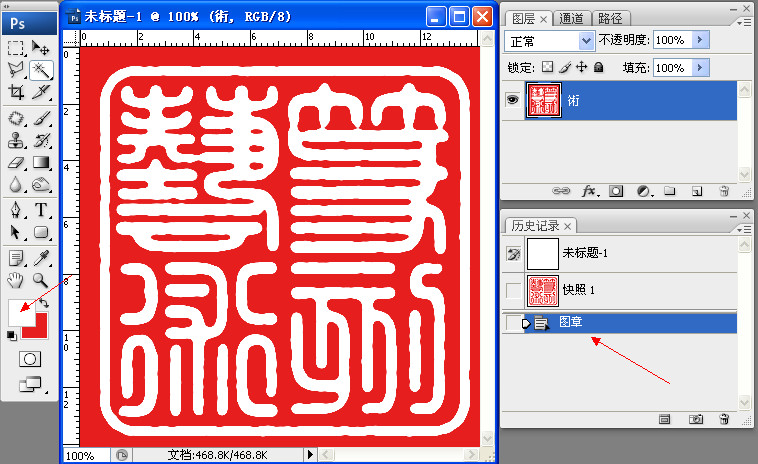Image resolution: width=758 pixels, height=464 pixels.
Task: Select the Pen tool
Action: pos(15,210)
